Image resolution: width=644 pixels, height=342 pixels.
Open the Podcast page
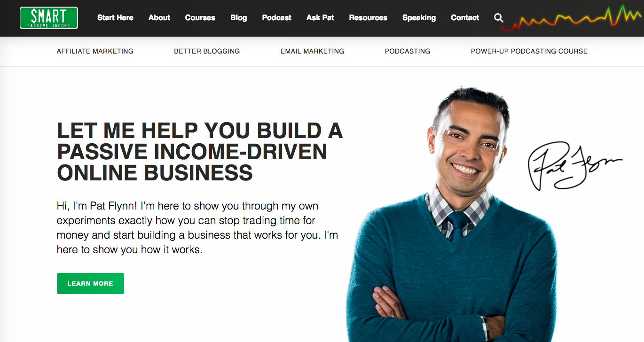(x=277, y=18)
